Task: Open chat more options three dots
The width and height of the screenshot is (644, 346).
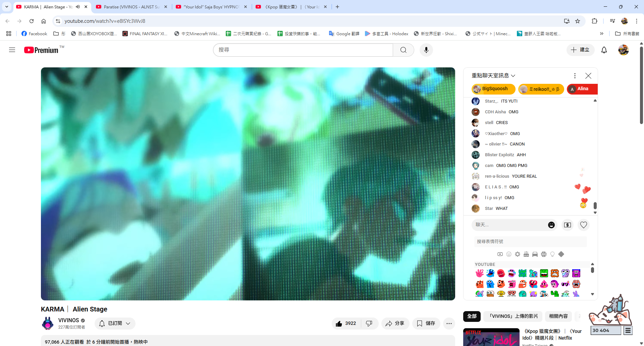Action: tap(575, 76)
